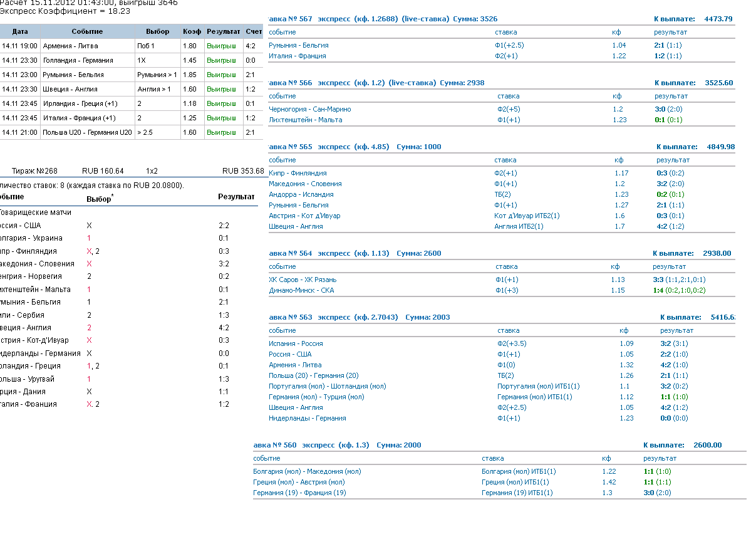The height and width of the screenshot is (539, 756).
Task: Click 'Польша U20 - Германия U20' event cell
Action: (87, 132)
